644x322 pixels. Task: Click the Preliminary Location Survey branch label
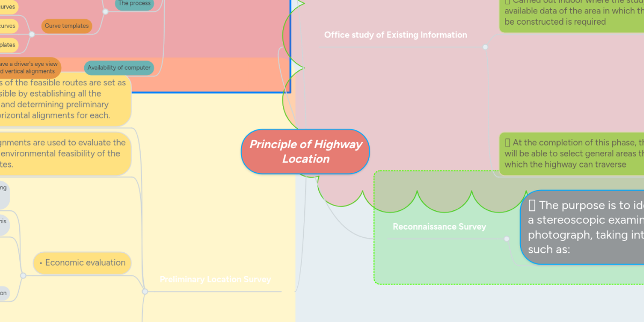pyautogui.click(x=215, y=279)
